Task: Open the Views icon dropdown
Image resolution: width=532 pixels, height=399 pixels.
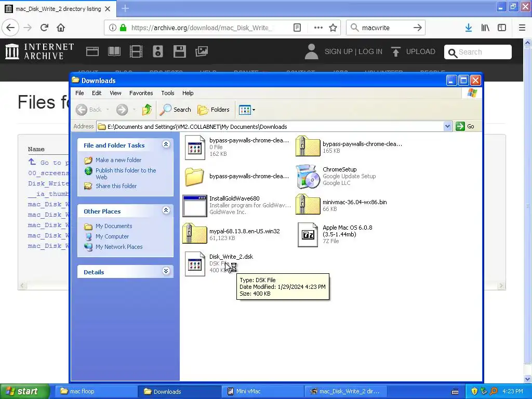Action: 247,110
